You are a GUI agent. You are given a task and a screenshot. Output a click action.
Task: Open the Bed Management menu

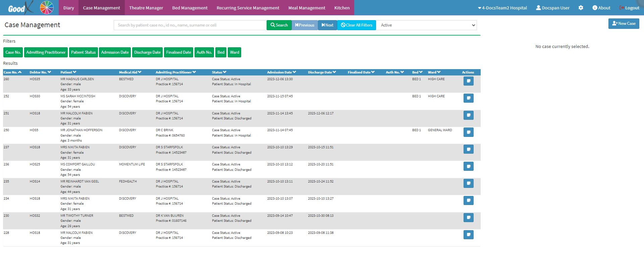[x=190, y=8]
